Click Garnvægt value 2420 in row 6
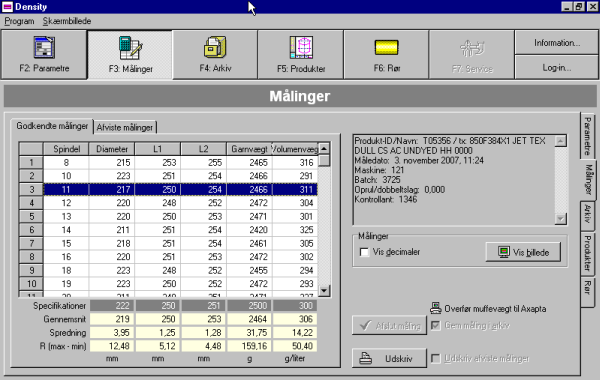This screenshot has height=380, width=600. tap(249, 230)
